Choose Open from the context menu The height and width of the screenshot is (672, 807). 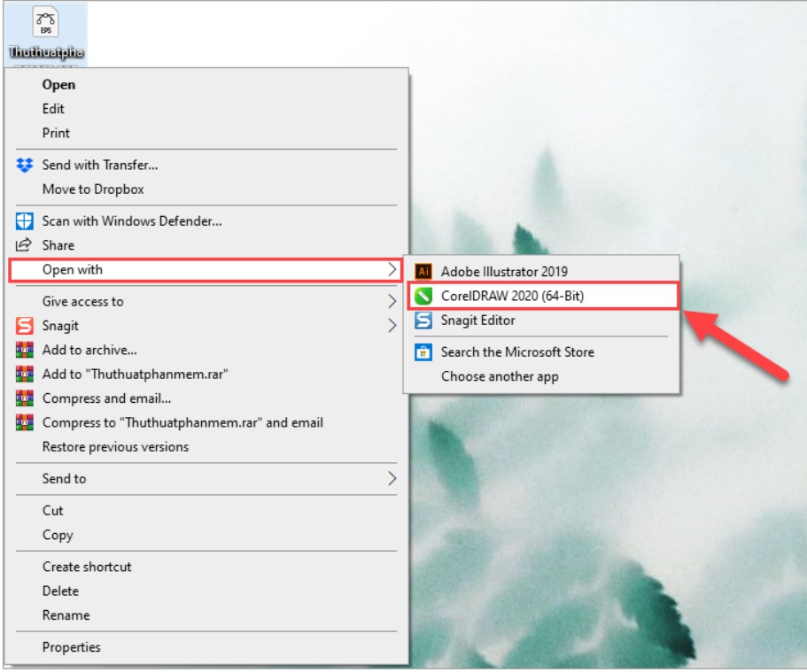click(x=206, y=85)
